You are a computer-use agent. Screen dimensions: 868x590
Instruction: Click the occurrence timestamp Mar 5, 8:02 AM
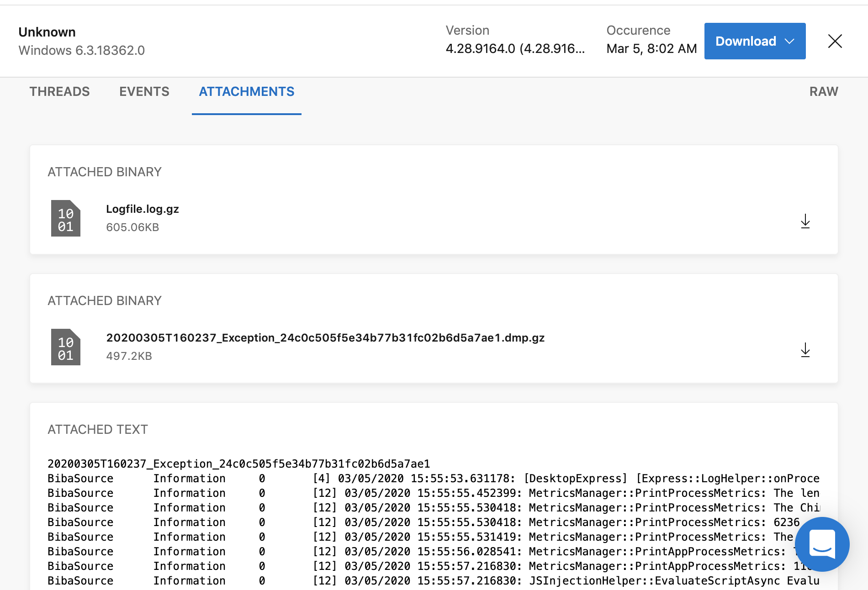coord(651,48)
